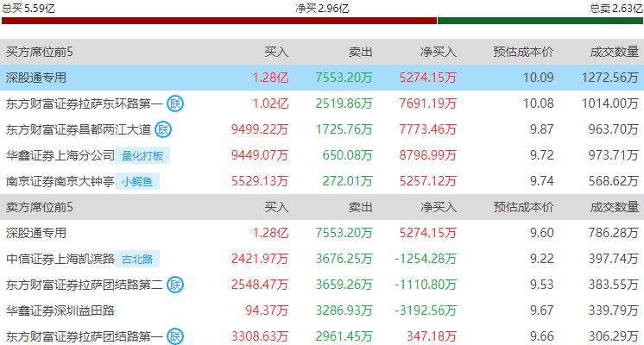Click the 净买 2.96亿 label
This screenshot has height=345, width=644.
point(322,8)
